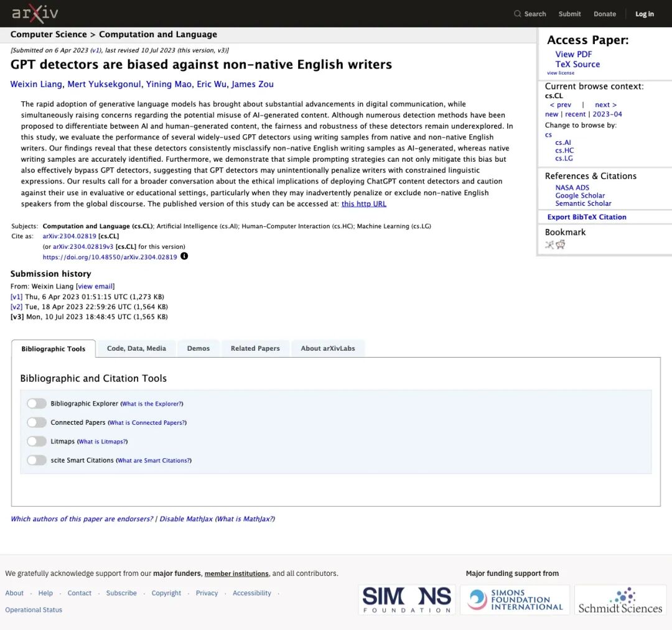Screen dimensions: 672x630
Task: Switch to Code, Data, Media tab
Action: (136, 348)
